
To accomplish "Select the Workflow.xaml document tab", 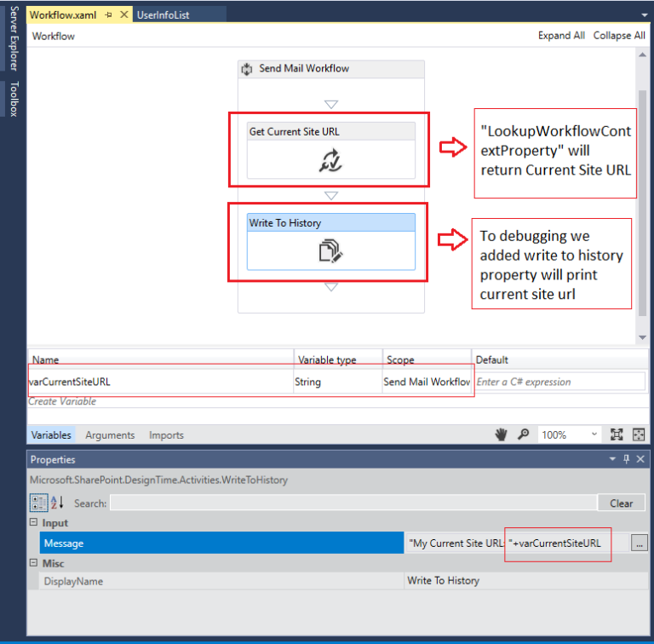I will pos(63,15).
